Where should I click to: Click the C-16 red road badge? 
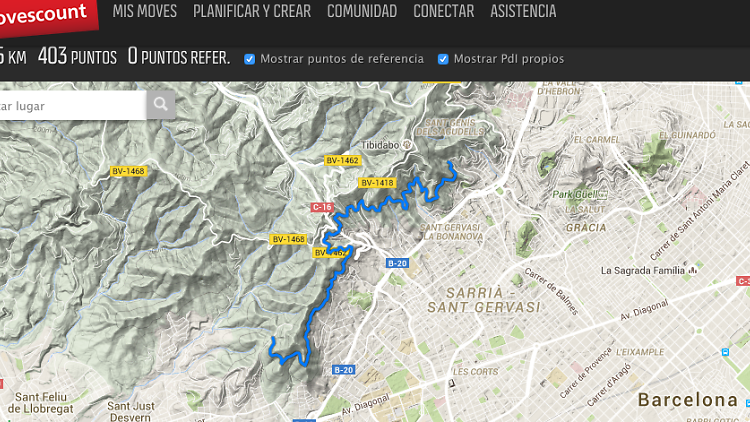(322, 207)
